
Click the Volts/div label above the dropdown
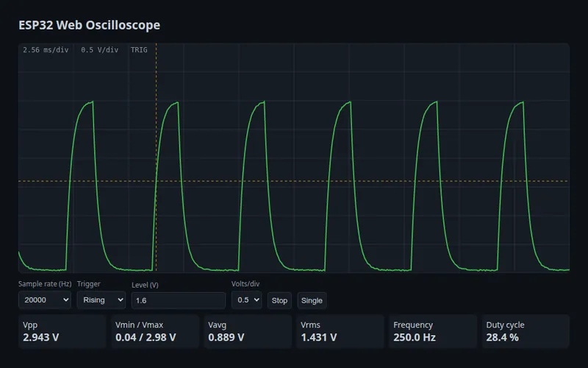click(x=245, y=284)
